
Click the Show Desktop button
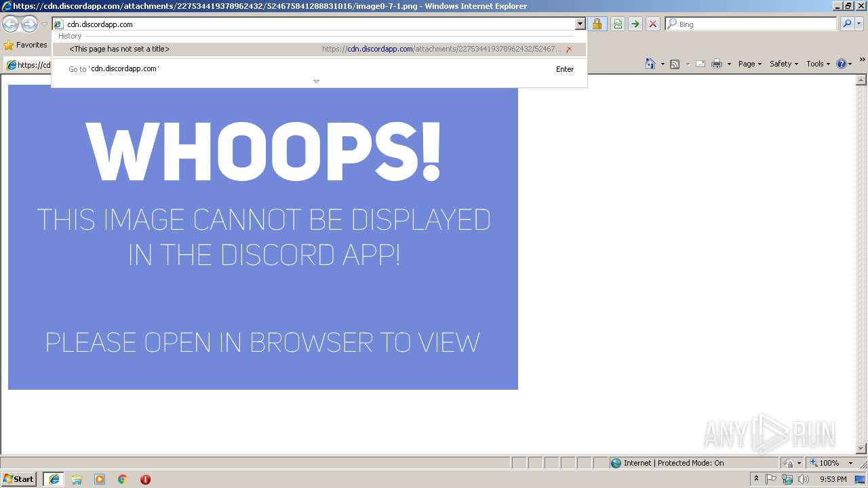[861, 479]
